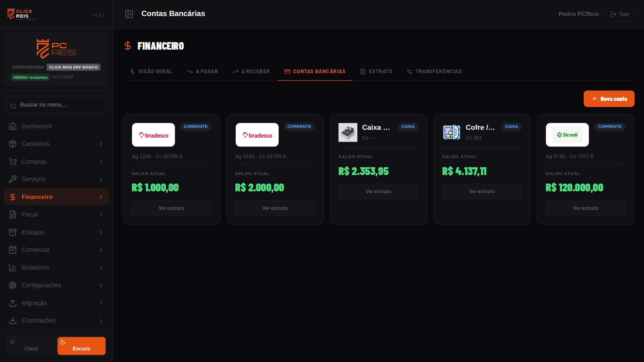Expand the Configurações menu chevron
Image resolution: width=644 pixels, height=362 pixels.
pyautogui.click(x=101, y=285)
